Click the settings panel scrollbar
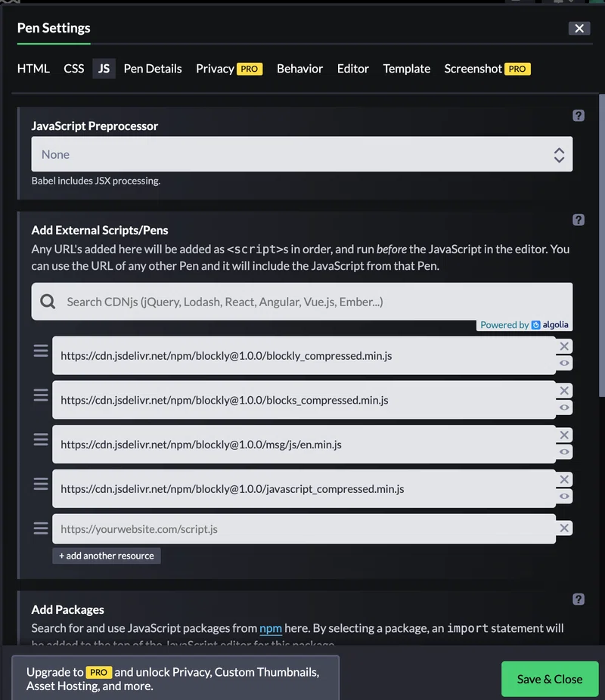This screenshot has height=700, width=605. coord(601,245)
